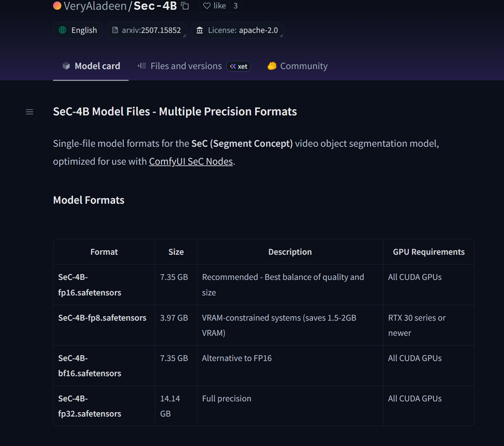The width and height of the screenshot is (504, 446).
Task: Click the Community hands emoji icon
Action: point(272,66)
